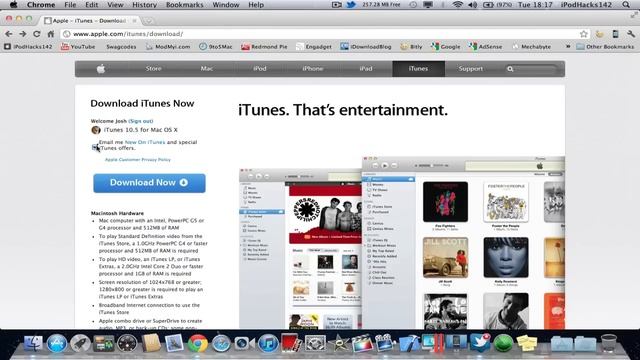Image resolution: width=640 pixels, height=360 pixels.
Task: Open the File menu
Action: coord(70,5)
